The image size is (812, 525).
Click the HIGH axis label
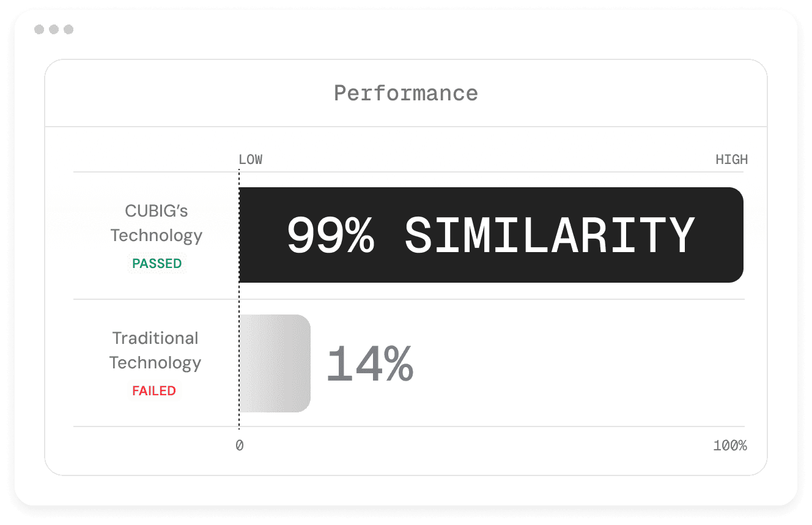coord(732,160)
